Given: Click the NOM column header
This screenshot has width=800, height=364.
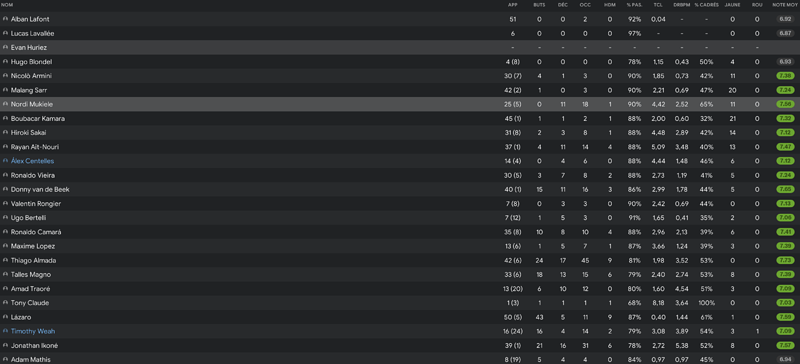Looking at the screenshot, I should [x=7, y=5].
